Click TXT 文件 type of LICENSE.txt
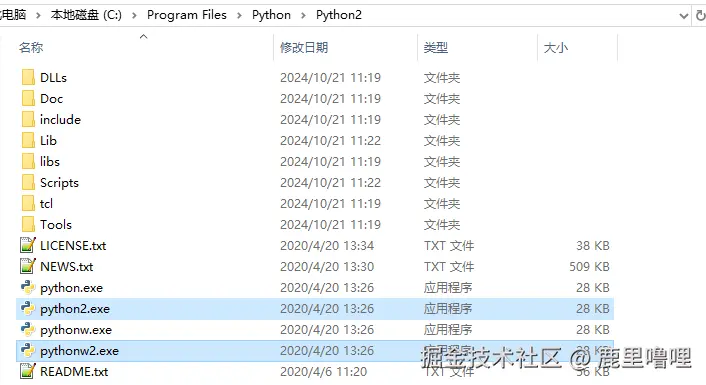 (x=448, y=246)
